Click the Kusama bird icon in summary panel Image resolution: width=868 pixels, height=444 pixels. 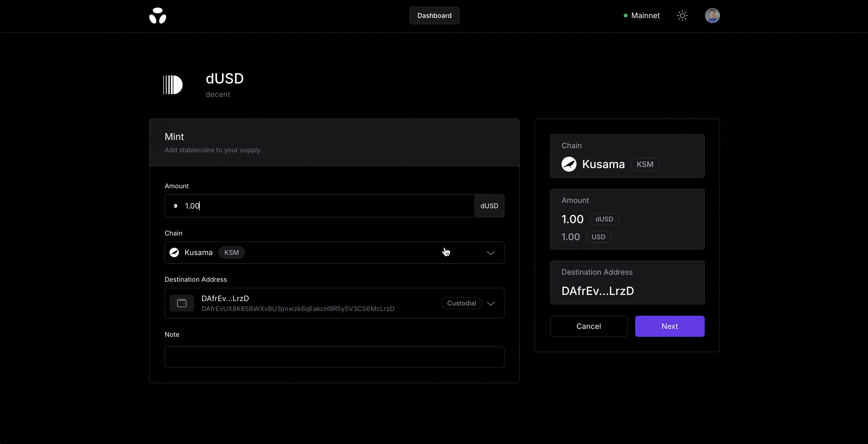click(569, 164)
